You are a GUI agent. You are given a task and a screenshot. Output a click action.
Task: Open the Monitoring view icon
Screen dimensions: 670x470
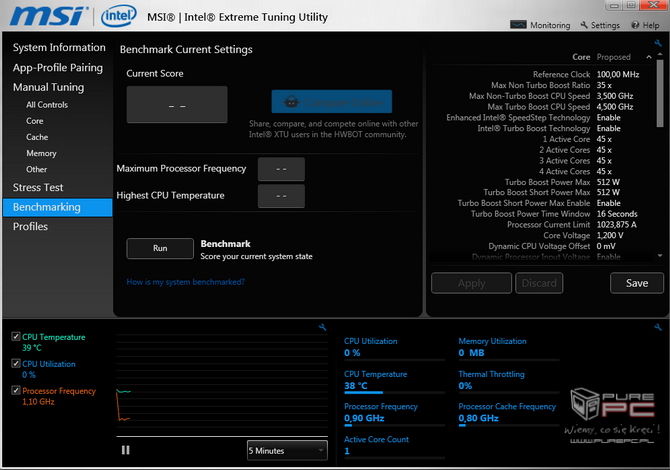518,25
